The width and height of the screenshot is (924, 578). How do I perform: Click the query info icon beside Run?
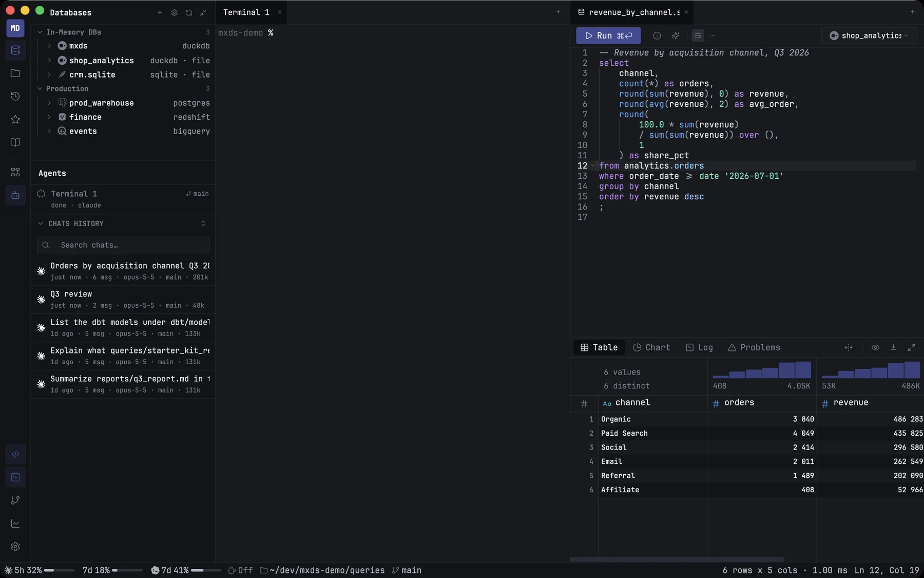point(657,35)
